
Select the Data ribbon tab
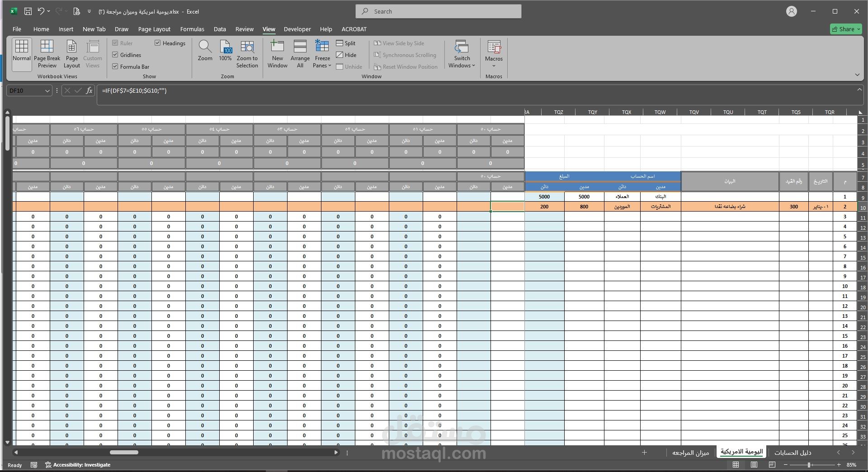[x=220, y=29]
